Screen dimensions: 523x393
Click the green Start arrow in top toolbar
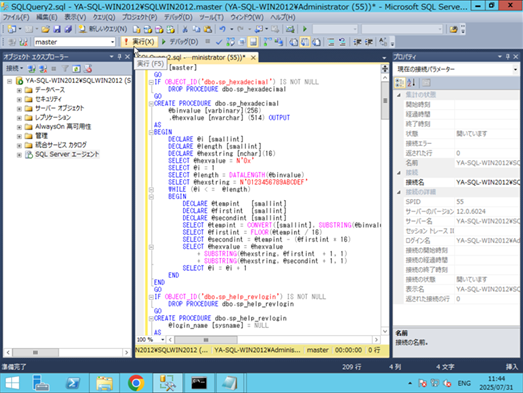[305, 29]
